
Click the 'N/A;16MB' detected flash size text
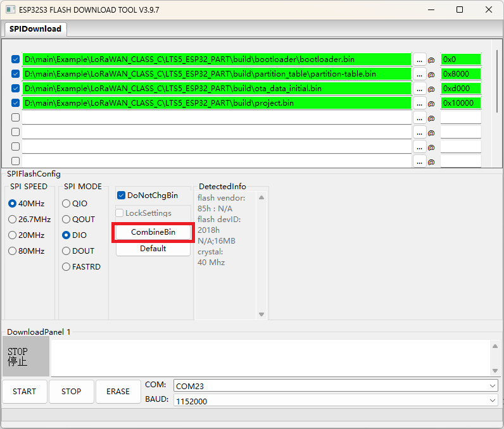(217, 241)
